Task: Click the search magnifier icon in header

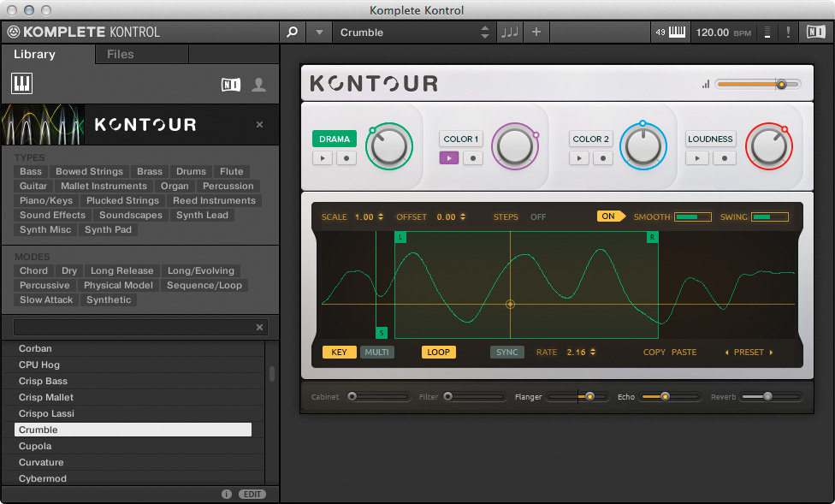Action: 292,32
